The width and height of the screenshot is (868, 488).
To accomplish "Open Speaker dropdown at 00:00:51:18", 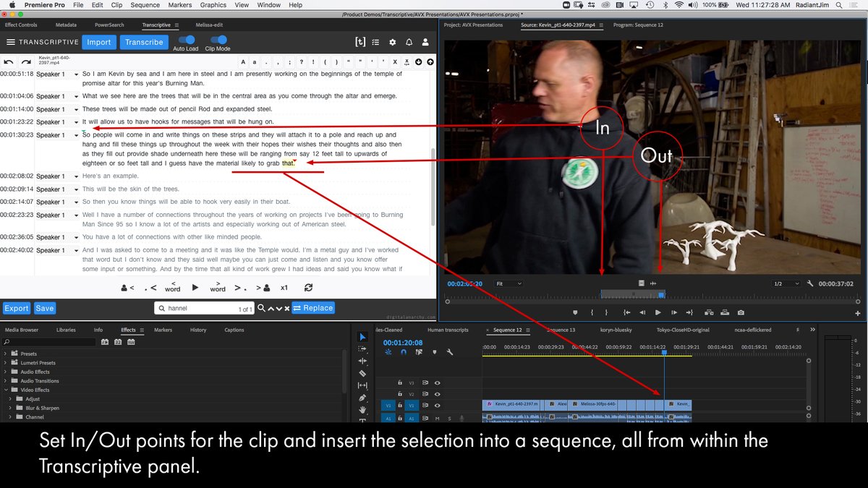I will 58,74.
